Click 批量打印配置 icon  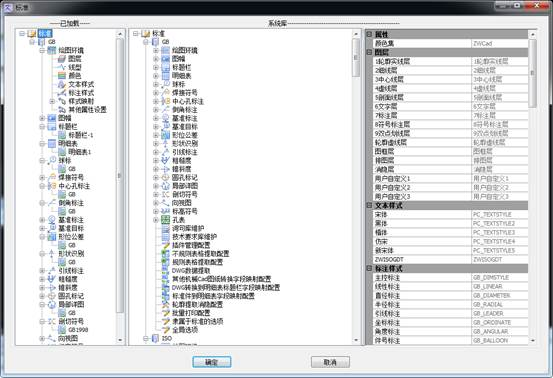point(165,313)
